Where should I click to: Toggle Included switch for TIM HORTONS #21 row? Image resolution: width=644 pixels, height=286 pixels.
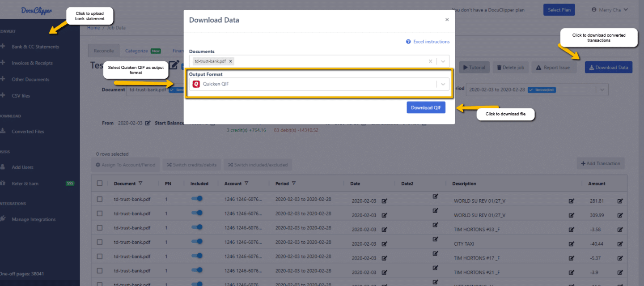coord(197,270)
